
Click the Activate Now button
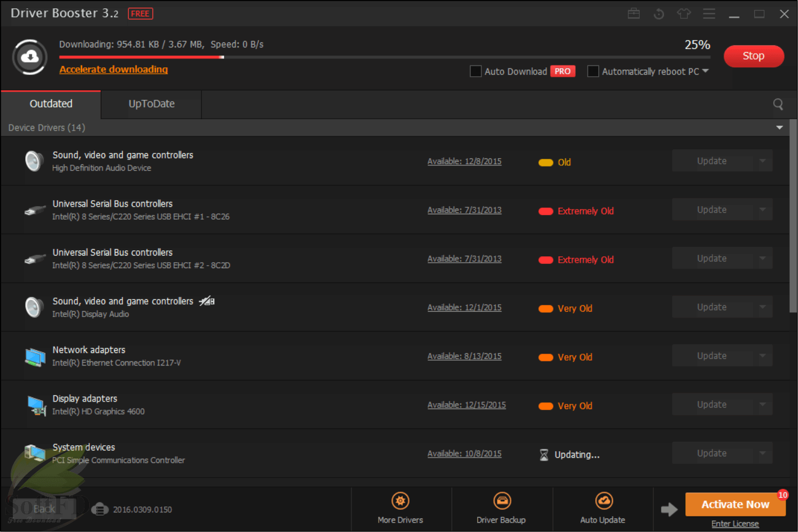tap(735, 504)
